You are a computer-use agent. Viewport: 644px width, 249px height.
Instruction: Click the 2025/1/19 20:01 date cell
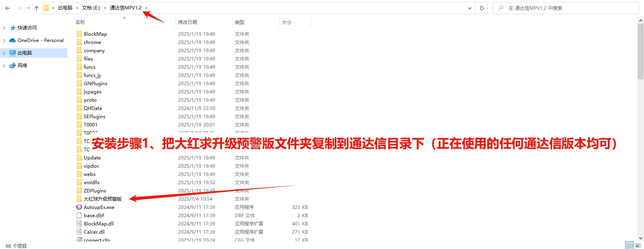tap(197, 125)
